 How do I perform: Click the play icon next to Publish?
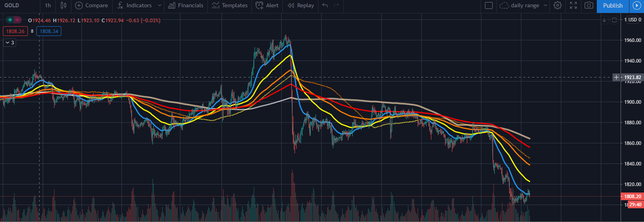(636, 6)
